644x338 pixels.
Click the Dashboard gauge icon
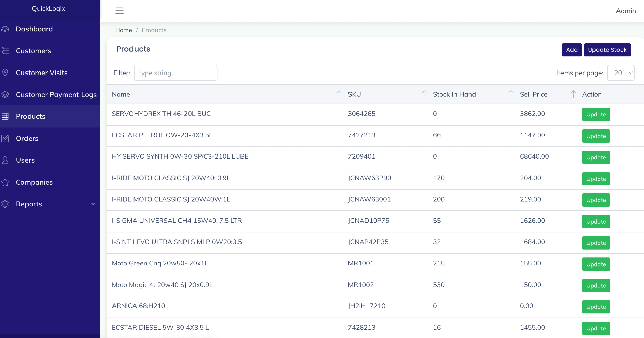(x=5, y=29)
